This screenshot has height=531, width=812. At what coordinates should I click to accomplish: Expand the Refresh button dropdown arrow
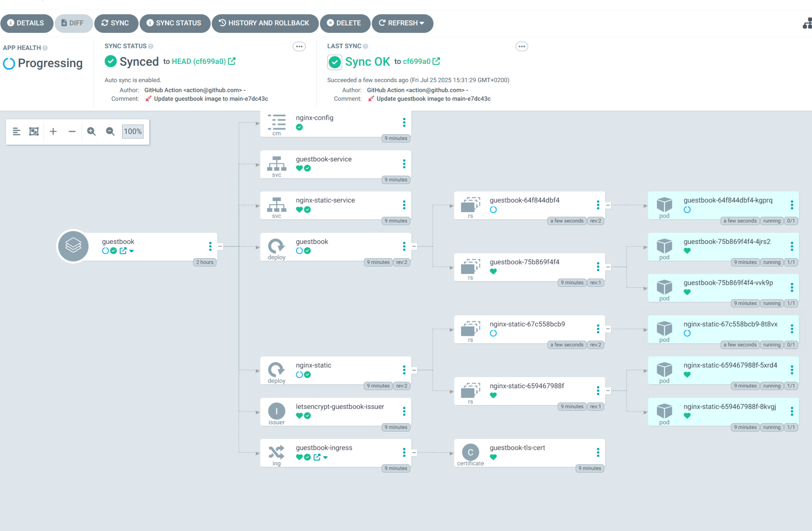(x=422, y=23)
